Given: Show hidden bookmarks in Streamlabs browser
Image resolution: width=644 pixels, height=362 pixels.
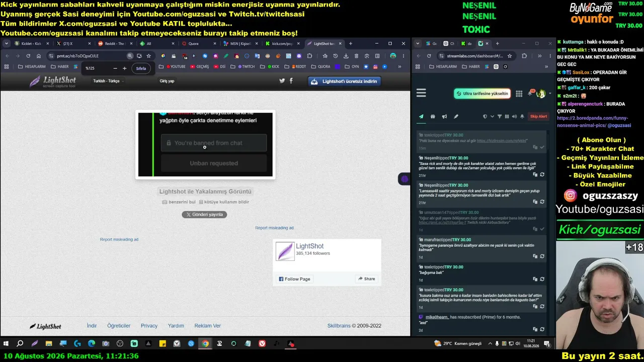Looking at the screenshot, I should click(546, 66).
